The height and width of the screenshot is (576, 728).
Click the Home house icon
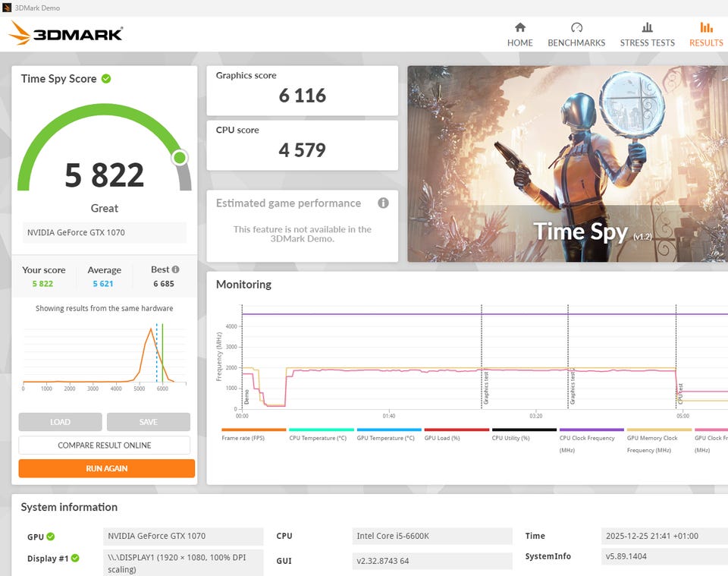[x=520, y=27]
